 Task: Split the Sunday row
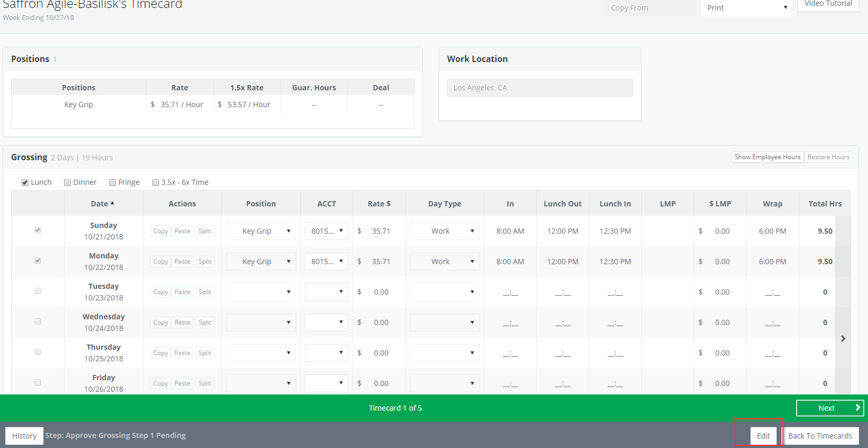point(205,231)
